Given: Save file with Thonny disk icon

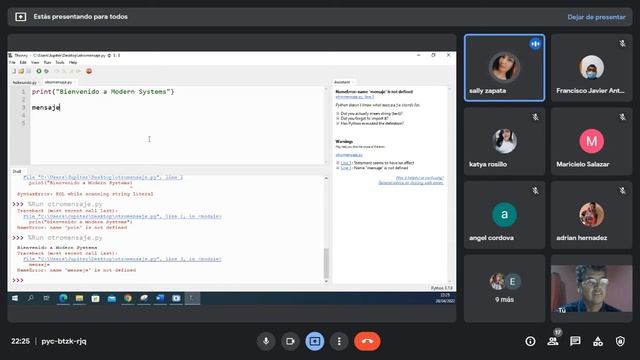Looking at the screenshot, I should click(x=29, y=71).
